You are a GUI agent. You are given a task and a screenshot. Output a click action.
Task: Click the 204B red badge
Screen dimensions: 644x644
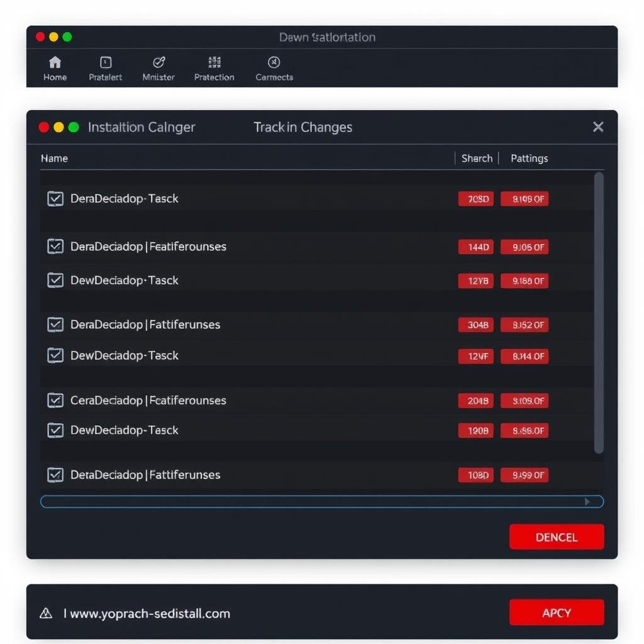(476, 401)
